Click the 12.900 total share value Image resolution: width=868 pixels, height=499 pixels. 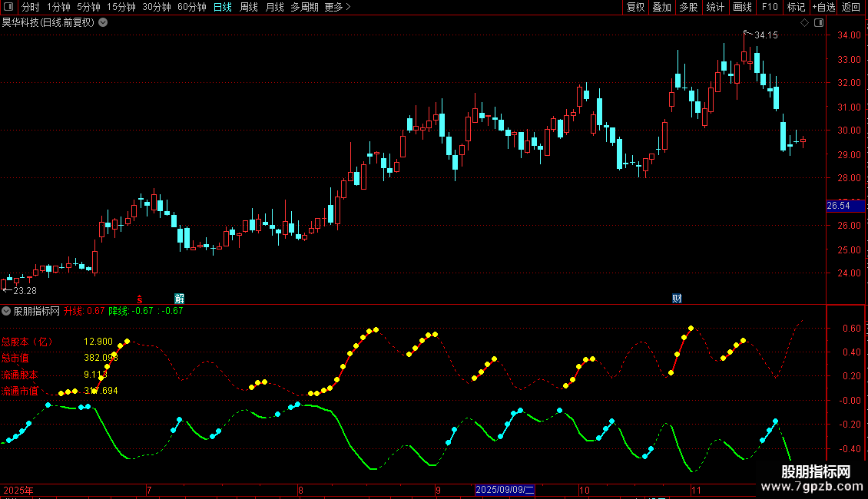tap(98, 342)
